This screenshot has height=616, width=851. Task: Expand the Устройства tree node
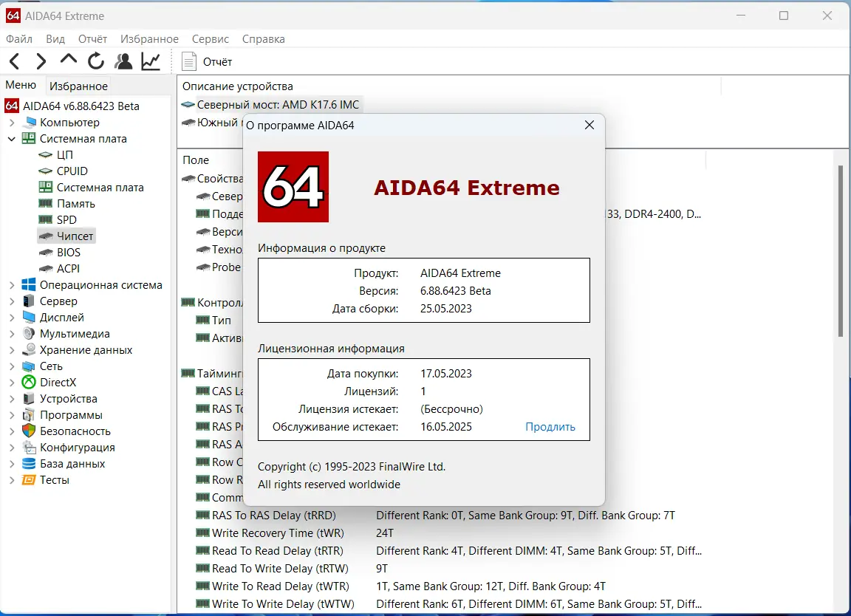click(x=11, y=399)
